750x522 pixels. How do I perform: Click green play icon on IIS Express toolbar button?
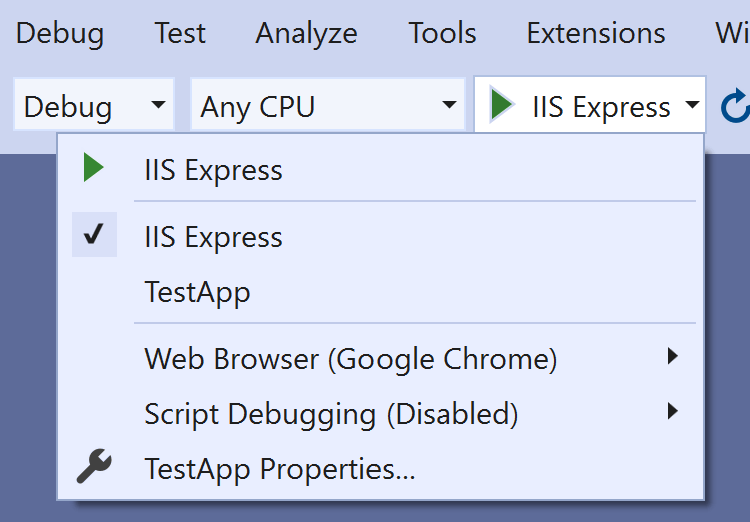click(502, 104)
